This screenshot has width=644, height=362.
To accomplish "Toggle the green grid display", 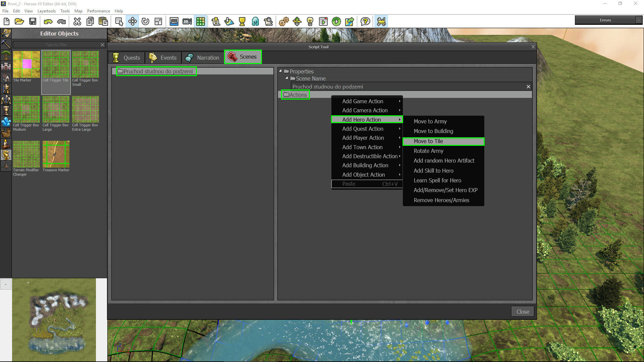I will [x=201, y=21].
